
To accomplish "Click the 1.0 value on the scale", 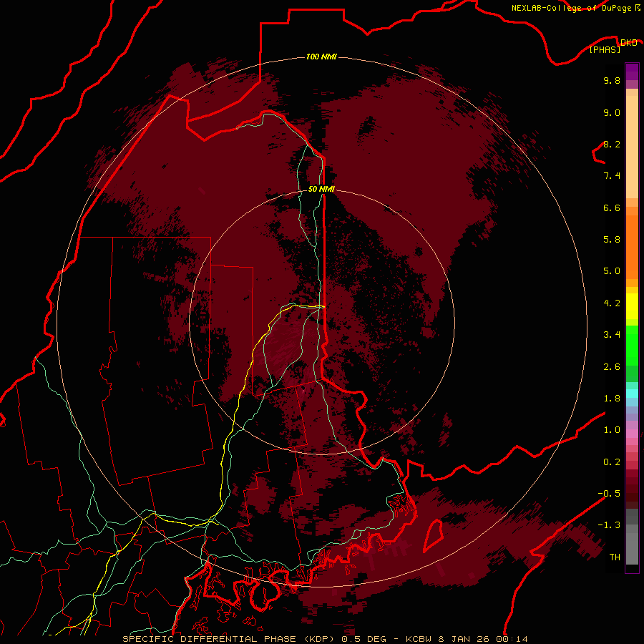I will pyautogui.click(x=612, y=429).
